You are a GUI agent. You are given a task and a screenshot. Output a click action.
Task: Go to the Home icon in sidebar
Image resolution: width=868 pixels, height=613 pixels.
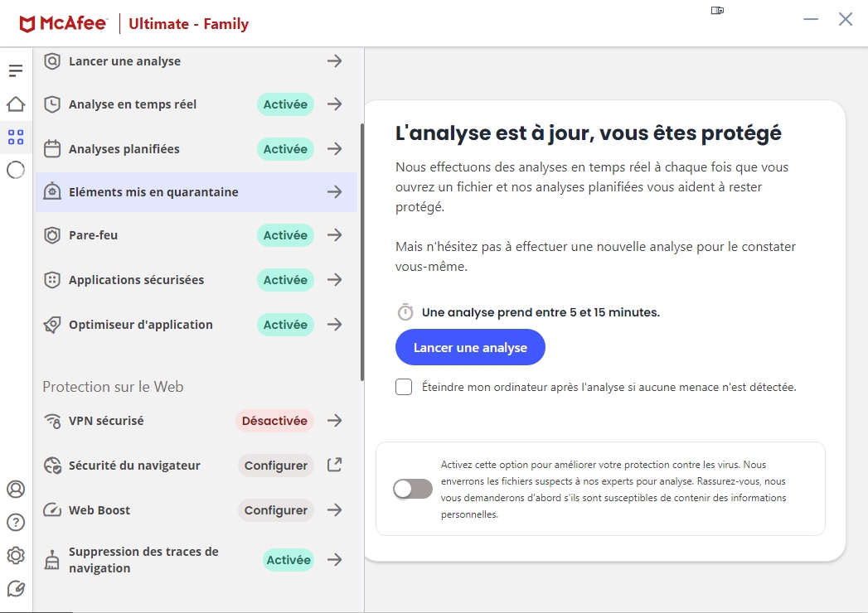point(16,104)
